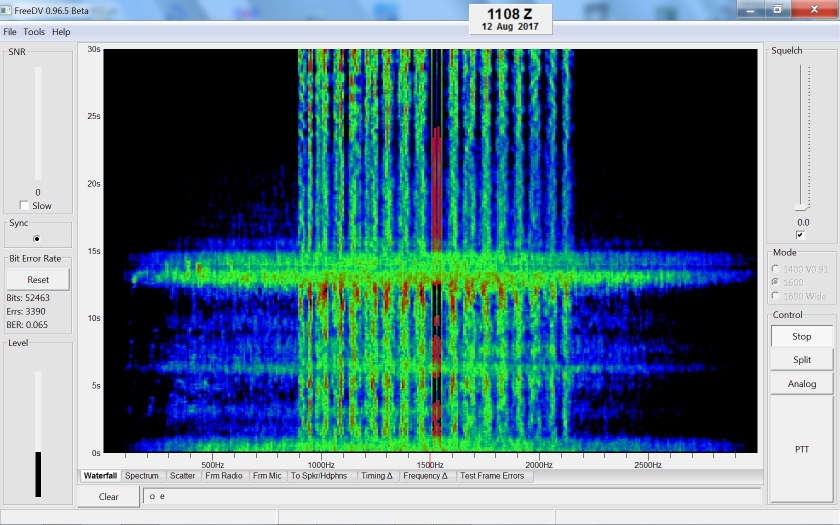This screenshot has height=525, width=840.
Task: Click the FreeDV app icon in title bar
Action: tap(7, 10)
